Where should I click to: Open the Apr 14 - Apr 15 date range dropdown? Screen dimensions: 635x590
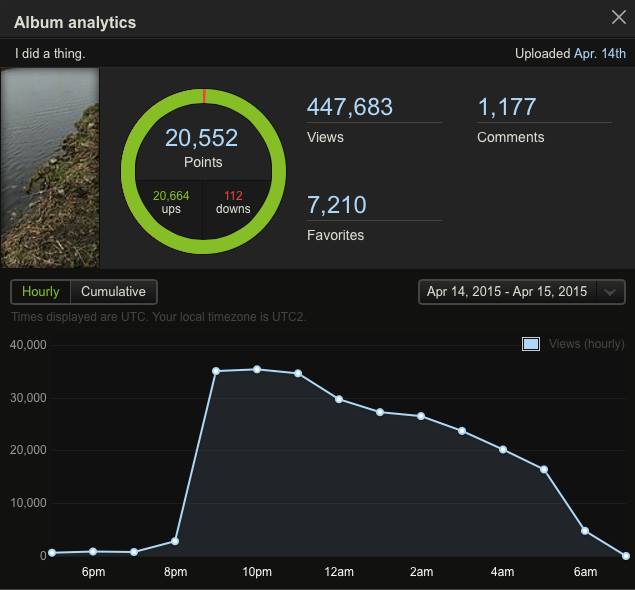point(522,292)
